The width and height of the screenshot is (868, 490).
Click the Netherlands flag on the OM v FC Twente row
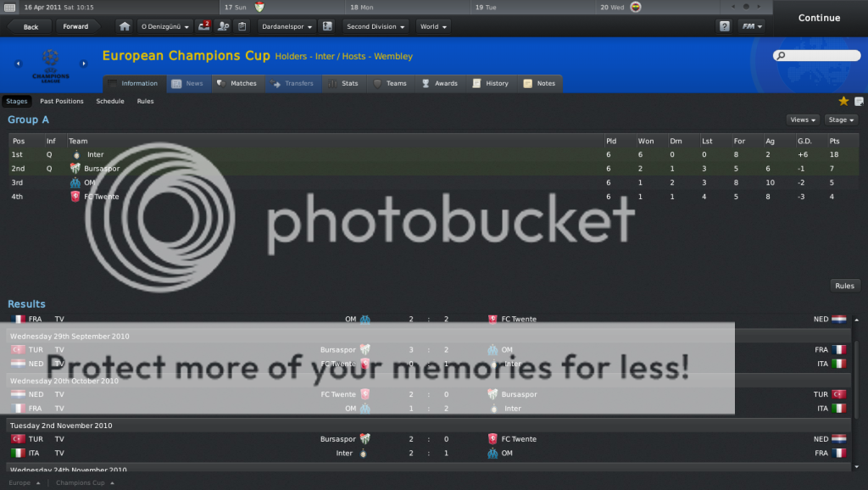coord(838,319)
